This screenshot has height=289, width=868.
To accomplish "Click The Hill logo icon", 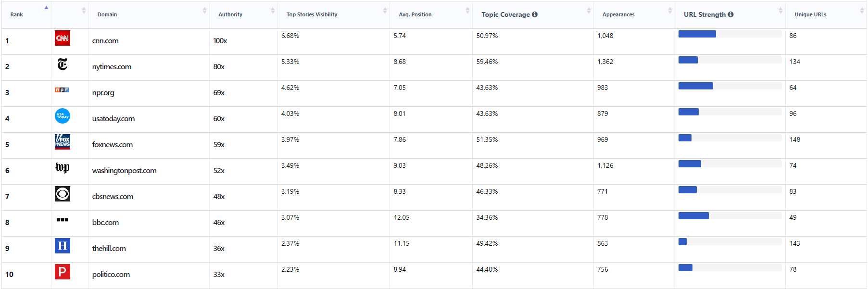I will [x=63, y=246].
